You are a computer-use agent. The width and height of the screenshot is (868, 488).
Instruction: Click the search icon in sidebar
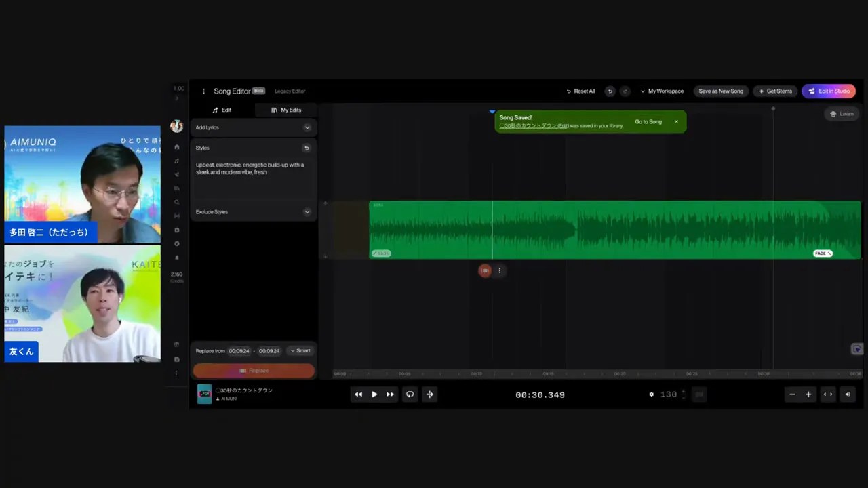177,202
